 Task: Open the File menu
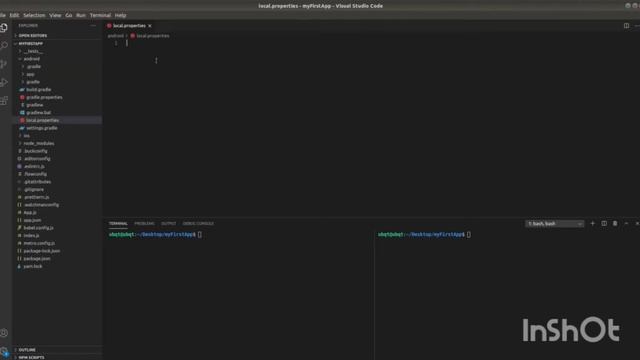click(x=2, y=15)
